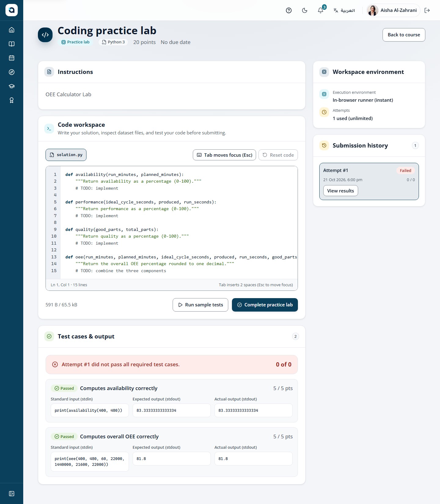Open the compass explore icon in sidebar

[x=12, y=72]
